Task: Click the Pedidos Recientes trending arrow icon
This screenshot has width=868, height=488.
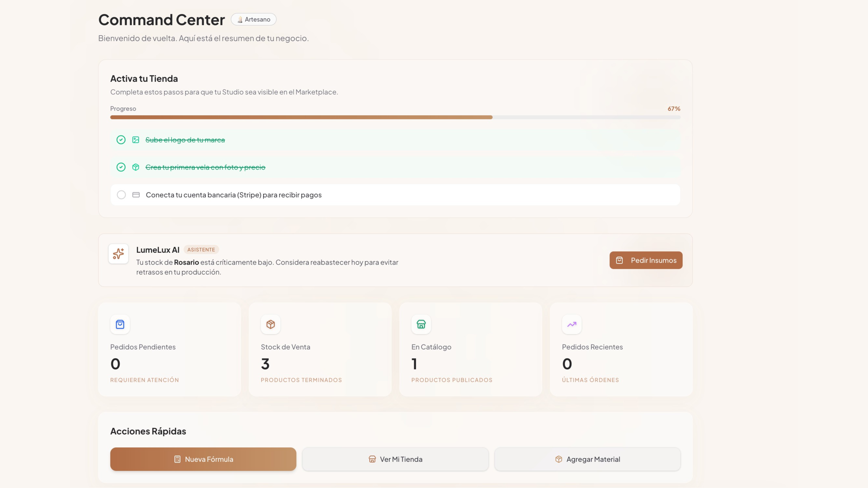Action: [572, 324]
